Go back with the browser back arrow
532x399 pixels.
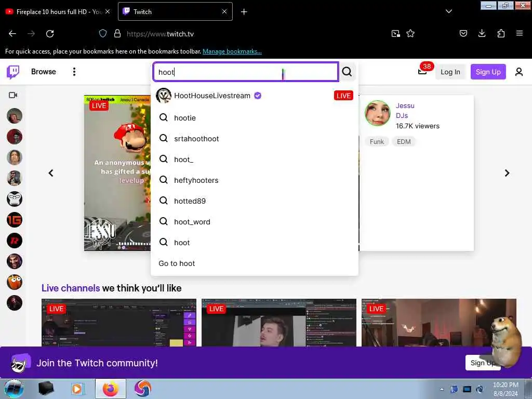click(x=12, y=34)
